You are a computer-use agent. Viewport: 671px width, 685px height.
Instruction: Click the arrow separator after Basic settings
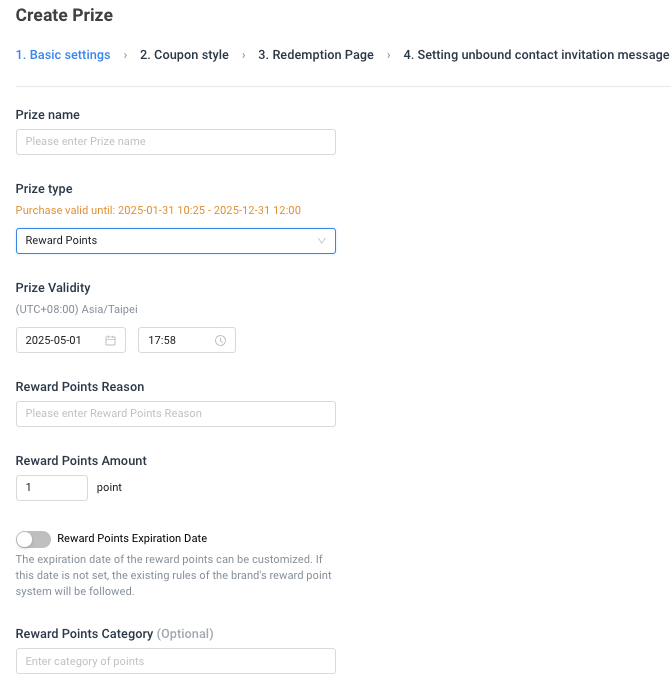pos(125,55)
